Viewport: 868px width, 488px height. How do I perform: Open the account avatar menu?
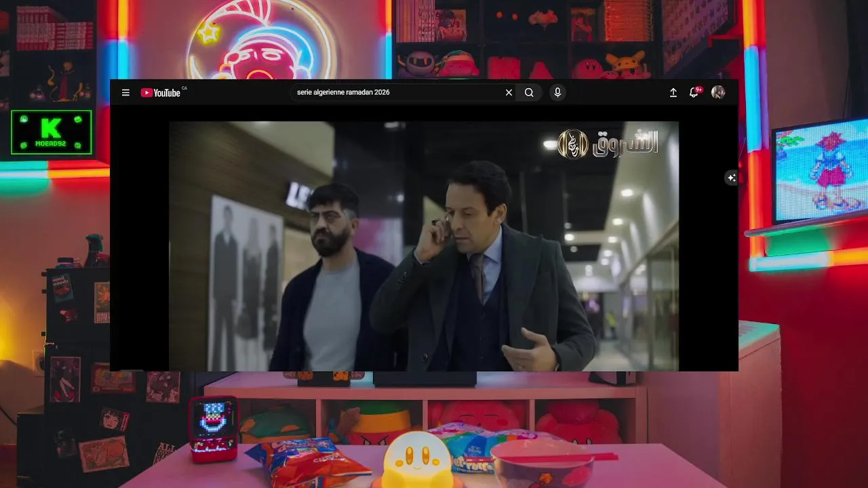718,92
